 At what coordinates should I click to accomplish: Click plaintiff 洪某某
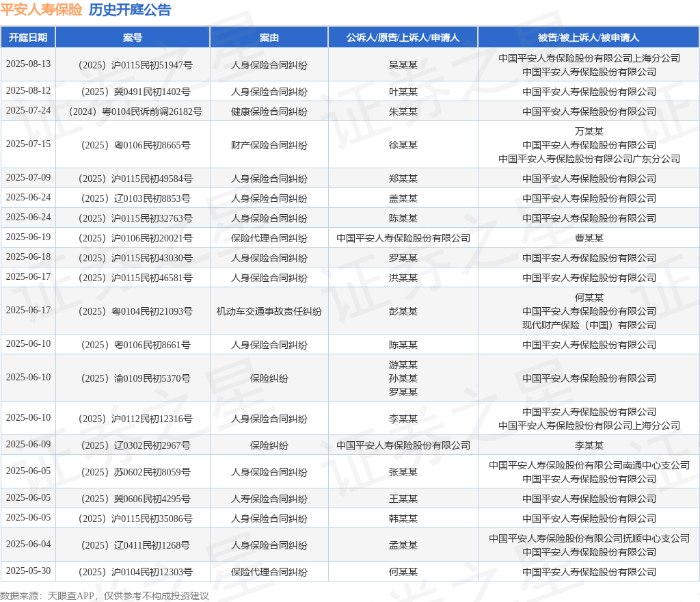pyautogui.click(x=403, y=278)
